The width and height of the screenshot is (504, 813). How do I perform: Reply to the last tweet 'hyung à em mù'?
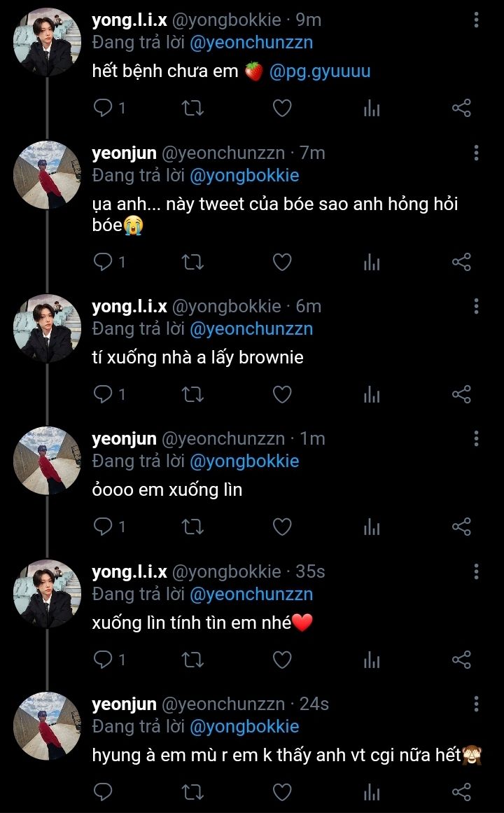click(104, 792)
